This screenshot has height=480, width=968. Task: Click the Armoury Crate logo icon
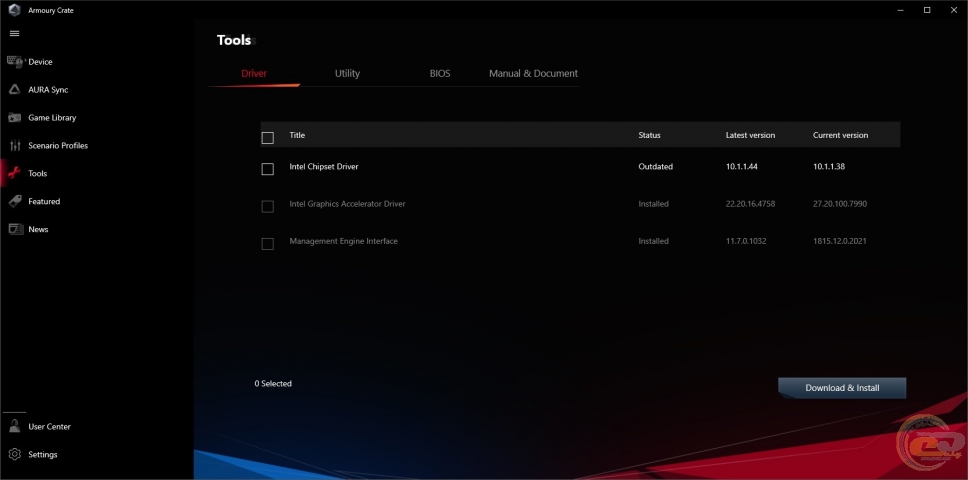click(15, 10)
